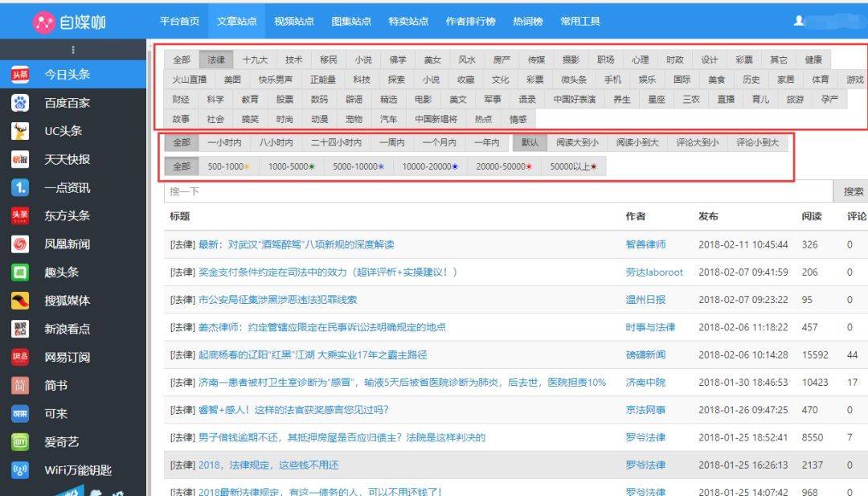The height and width of the screenshot is (496, 868).
Task: Click the 自媒咖 logo icon
Action: pos(43,22)
